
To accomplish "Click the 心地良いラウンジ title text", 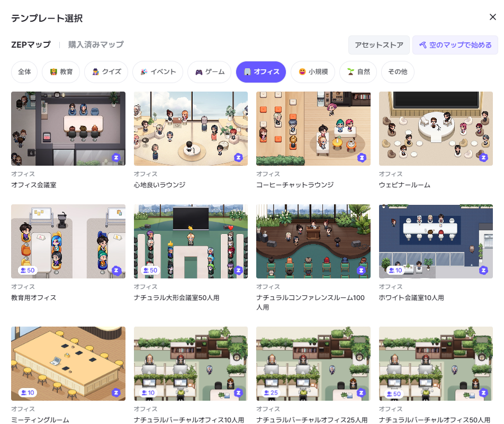I will (x=160, y=185).
